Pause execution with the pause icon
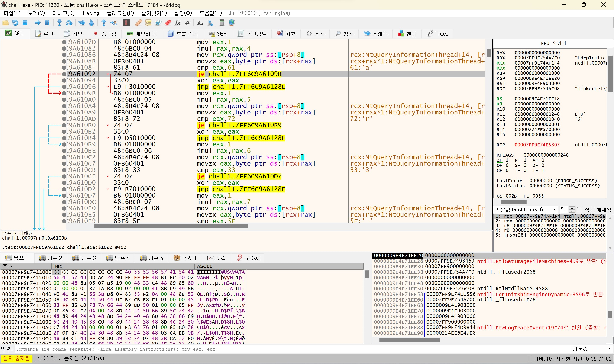Viewport: 614px width, 364px height. tap(47, 23)
